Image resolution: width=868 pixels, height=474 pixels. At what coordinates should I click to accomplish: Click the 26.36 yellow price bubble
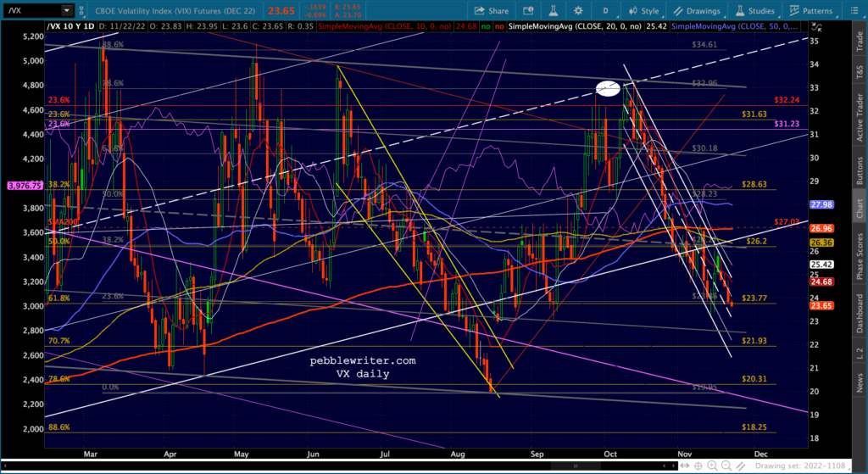click(x=821, y=243)
